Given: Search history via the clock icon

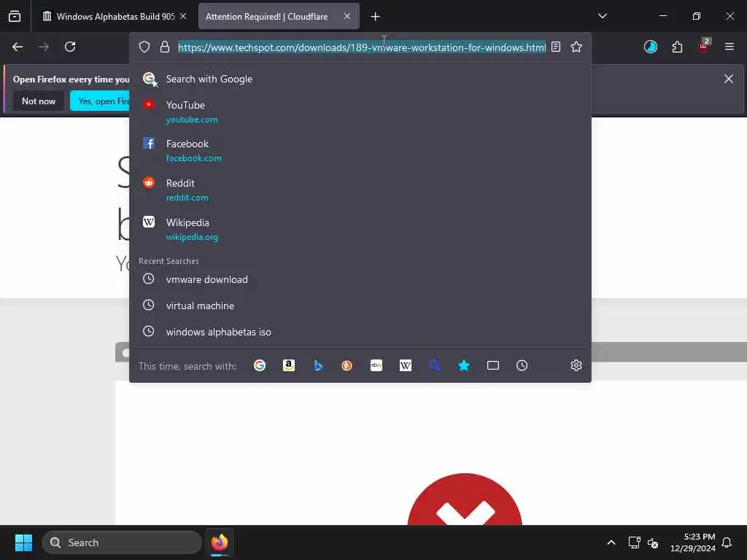Looking at the screenshot, I should click(522, 365).
